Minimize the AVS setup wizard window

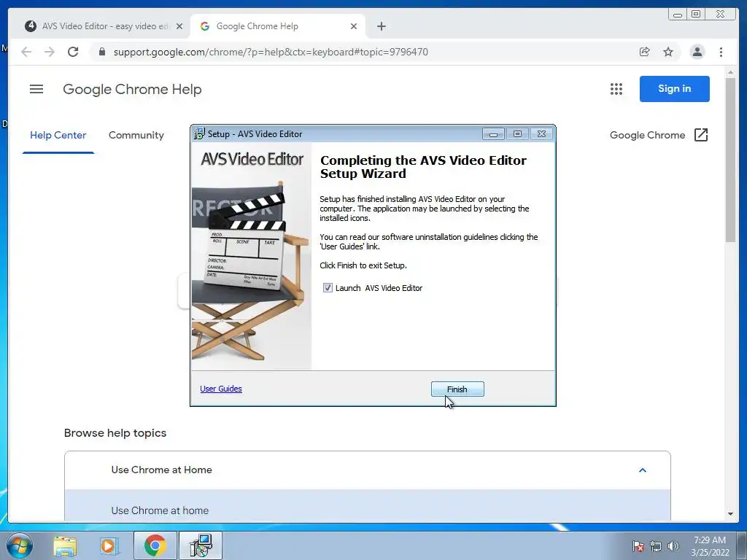tap(494, 134)
